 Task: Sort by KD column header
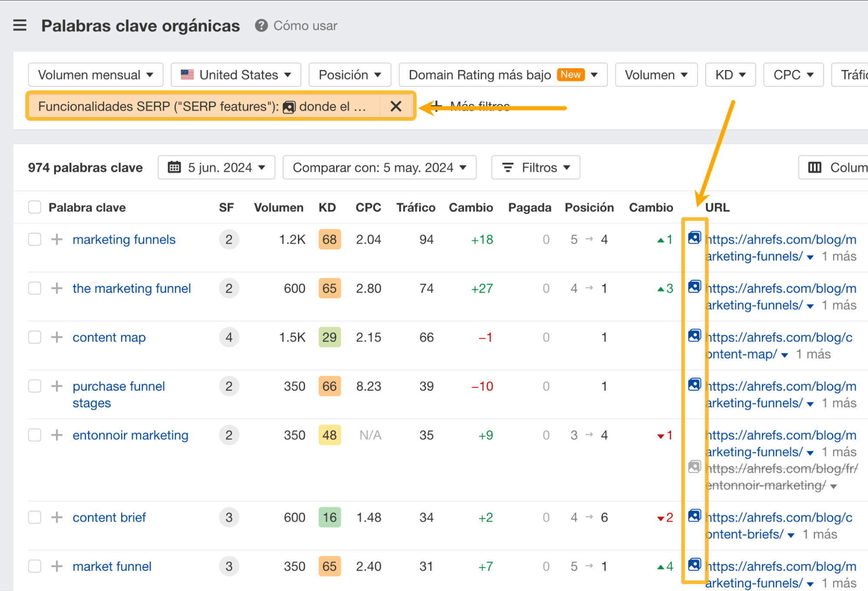pos(327,208)
